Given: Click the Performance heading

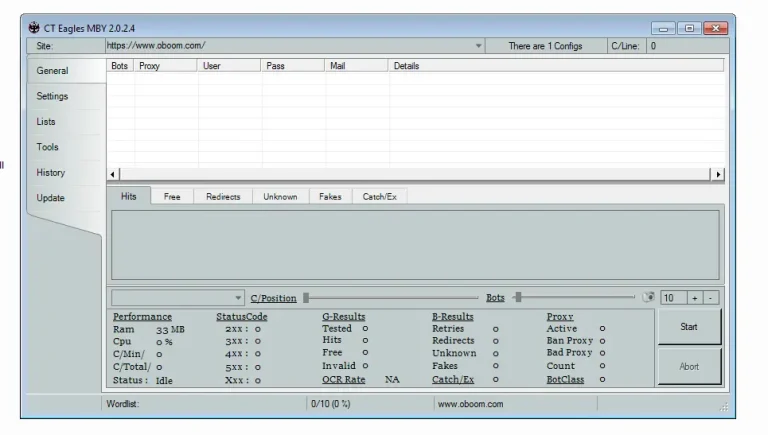Looking at the screenshot, I should click(x=142, y=316).
